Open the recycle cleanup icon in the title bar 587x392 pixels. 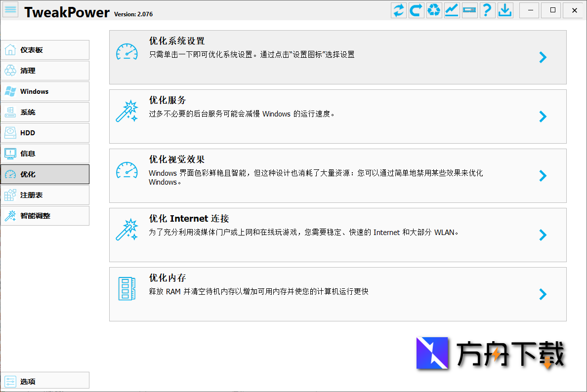[x=434, y=10]
